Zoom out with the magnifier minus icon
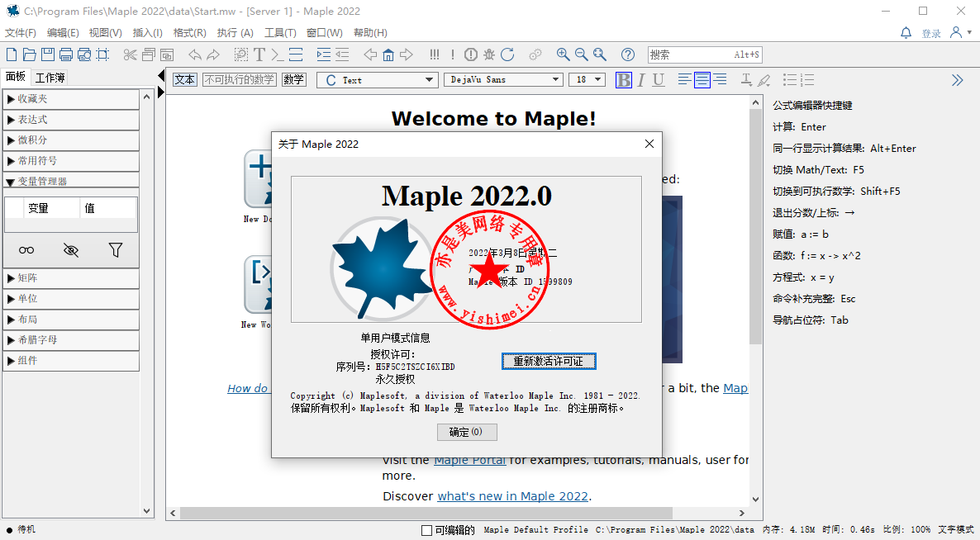This screenshot has height=540, width=980. coord(581,55)
